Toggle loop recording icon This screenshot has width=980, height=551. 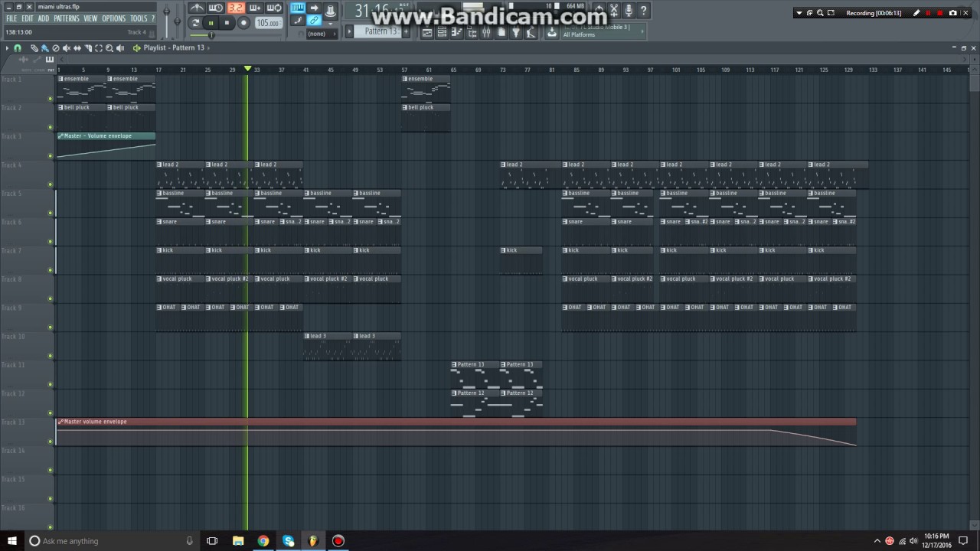274,8
